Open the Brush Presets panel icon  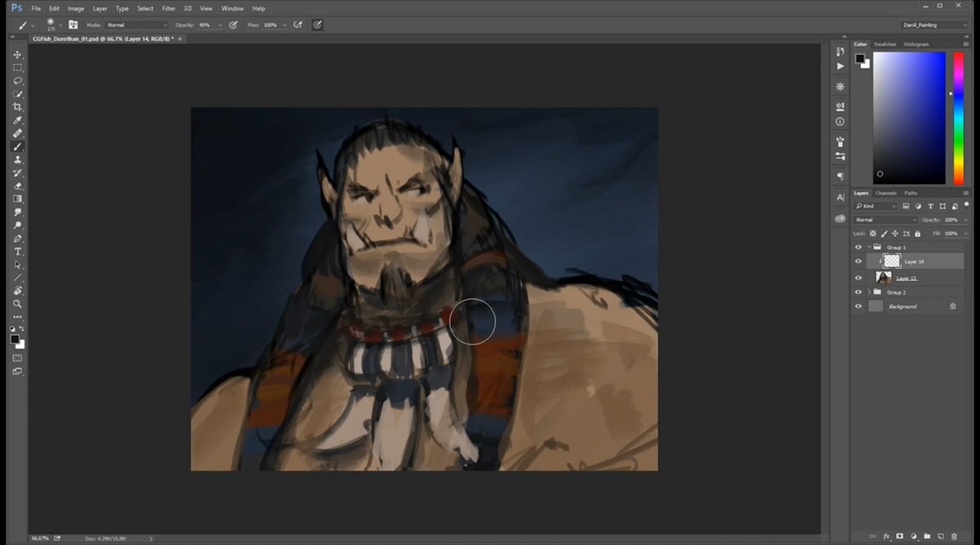click(840, 155)
